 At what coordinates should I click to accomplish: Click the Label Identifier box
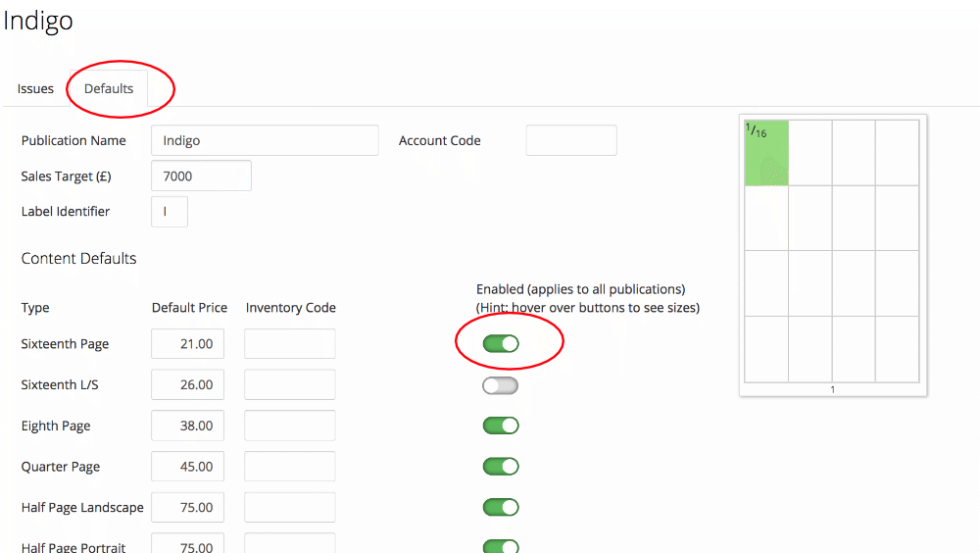point(170,212)
